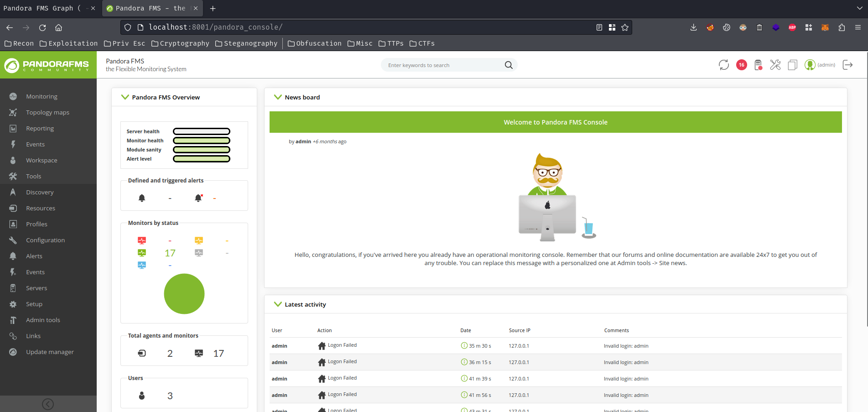Screen dimensions: 868x412
Task: Click the Update manager icon
Action: 13,352
